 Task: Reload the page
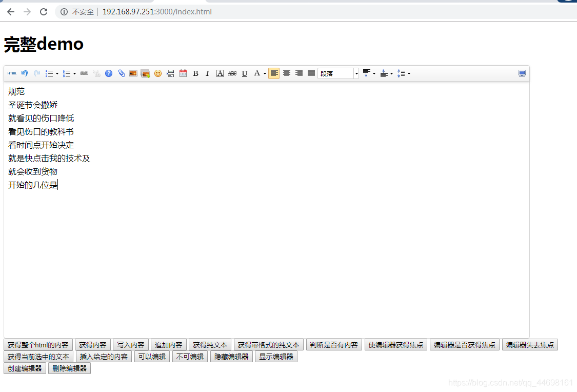click(x=44, y=12)
